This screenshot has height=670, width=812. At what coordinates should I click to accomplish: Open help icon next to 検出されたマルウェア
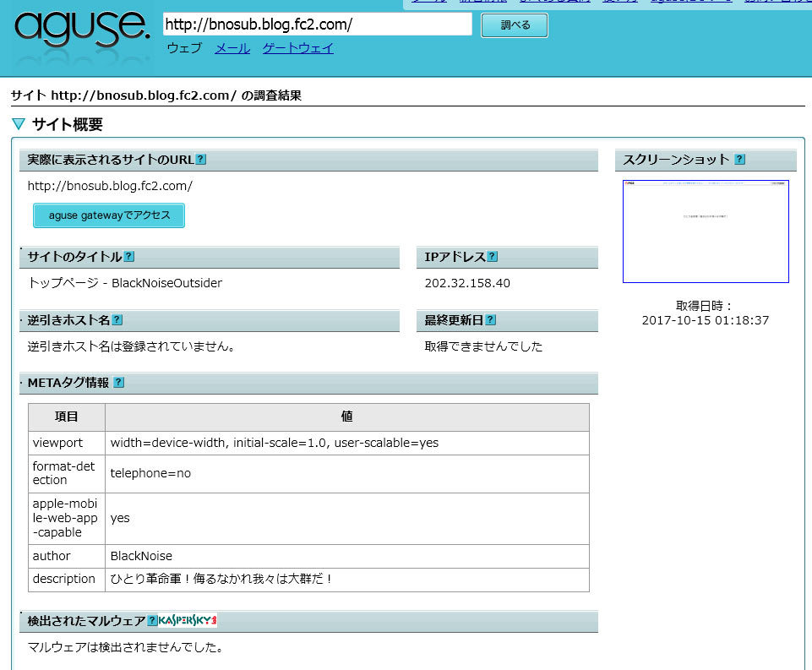(152, 620)
